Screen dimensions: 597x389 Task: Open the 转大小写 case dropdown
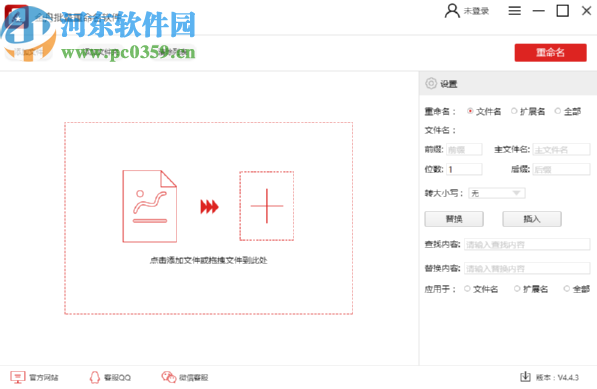tap(496, 193)
